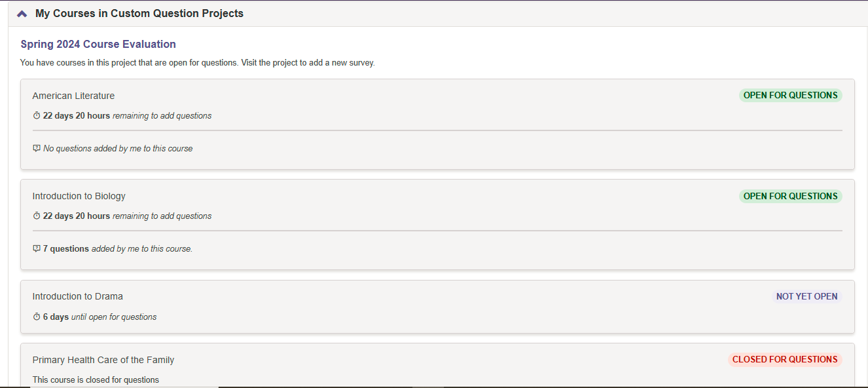
Task: Click the This course is closed for questions text
Action: (96, 380)
